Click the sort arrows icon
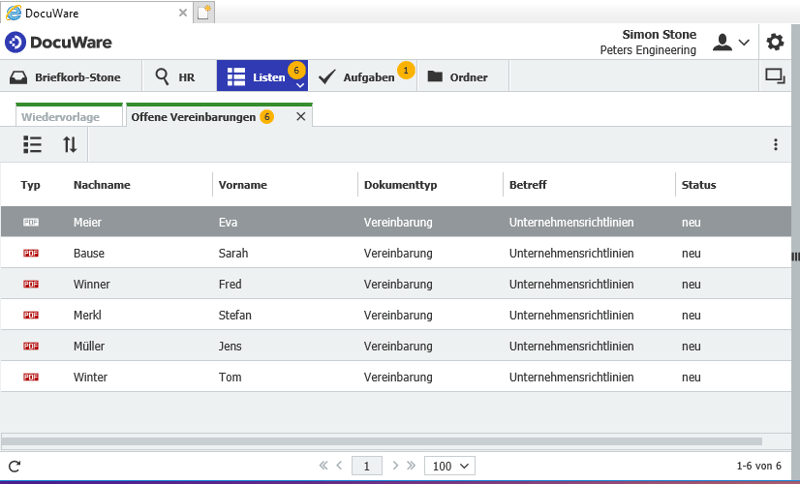 click(70, 144)
